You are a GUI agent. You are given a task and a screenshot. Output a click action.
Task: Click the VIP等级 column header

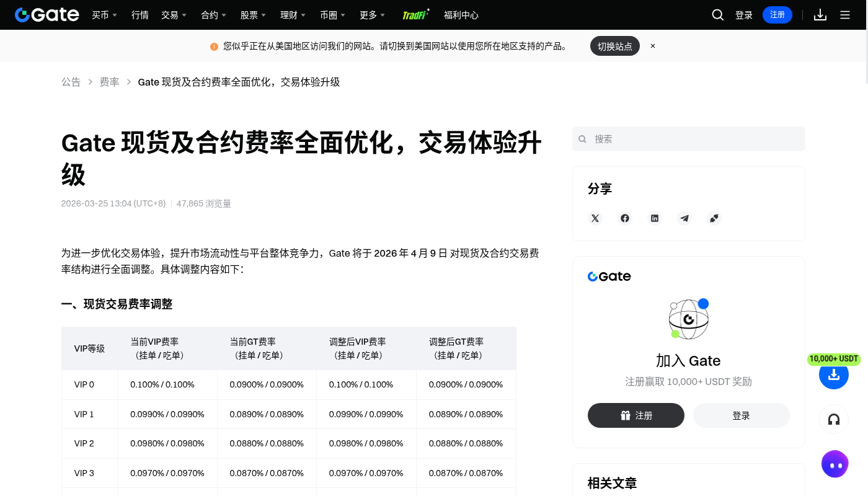tap(89, 348)
